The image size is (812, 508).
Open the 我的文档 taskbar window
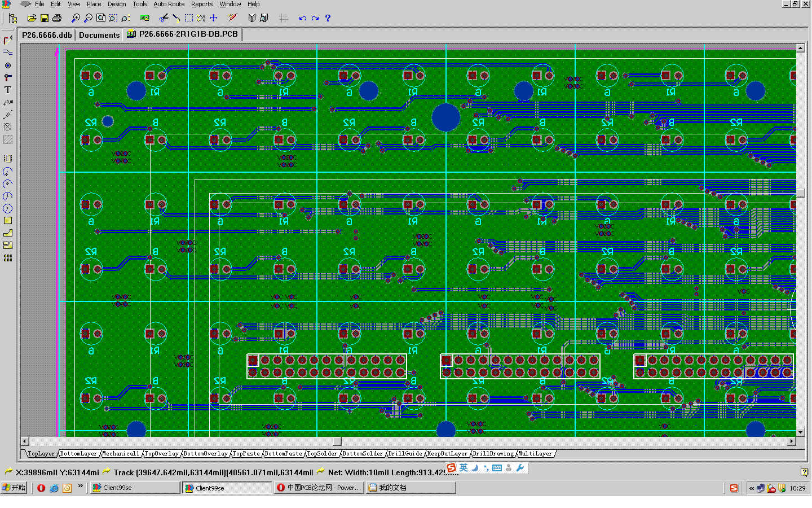(411, 488)
